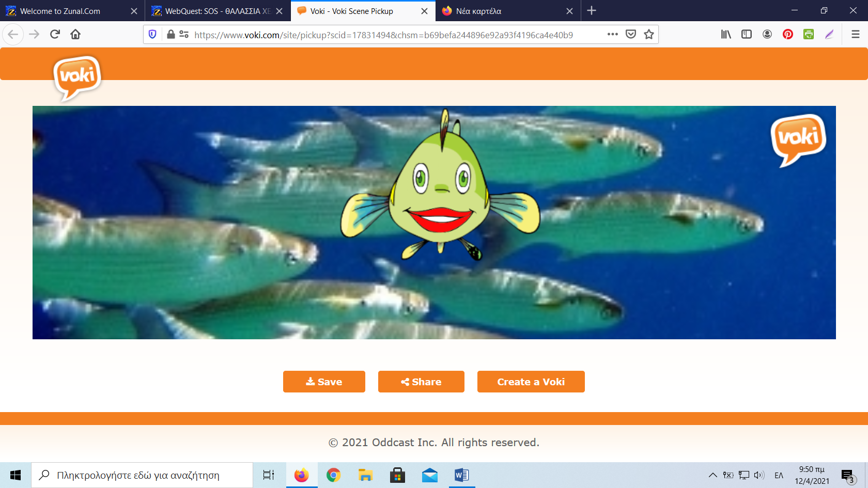Viewport: 868px width, 488px height.
Task: Click the Voki logo in the header
Action: coord(77,78)
